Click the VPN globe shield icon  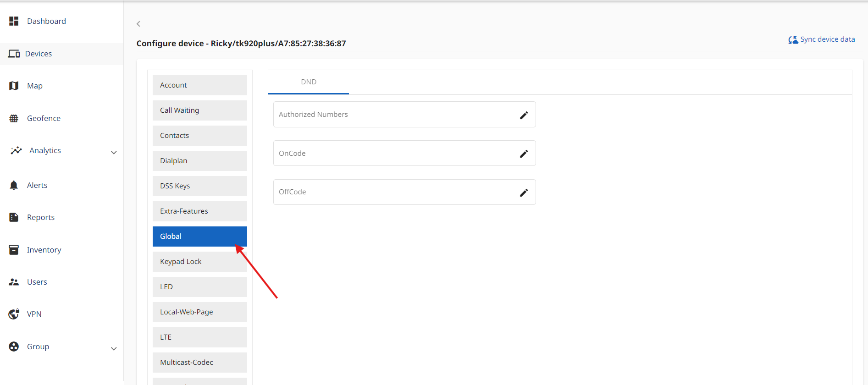click(x=14, y=314)
